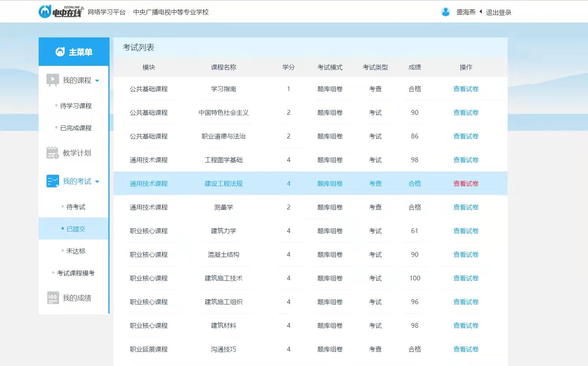Screen dimensions: 588x366
Task: Click course name 工程图学基础
Action: point(223,160)
